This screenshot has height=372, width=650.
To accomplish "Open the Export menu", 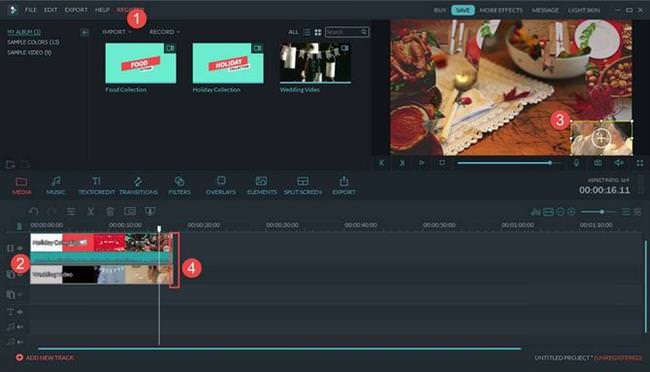I will [x=76, y=10].
